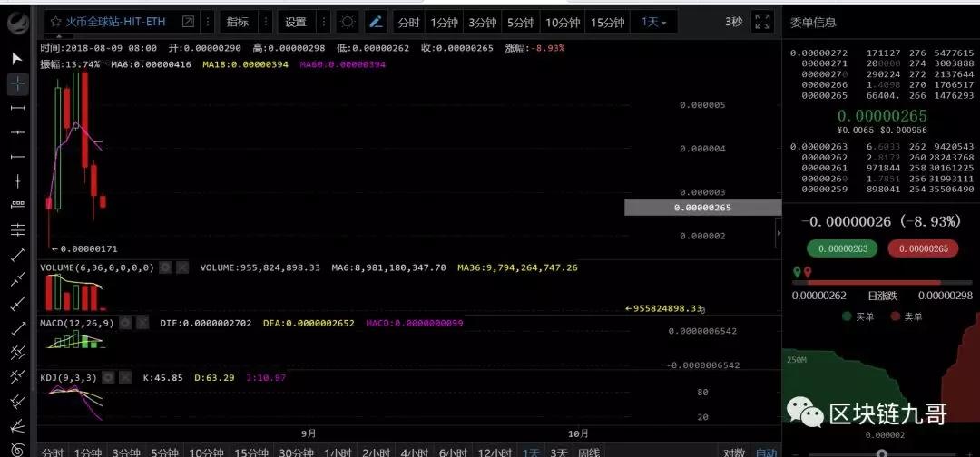Open the 火币全球站-HIT-ETH pair title
Viewport: 980px width, 457px height.
tap(116, 23)
